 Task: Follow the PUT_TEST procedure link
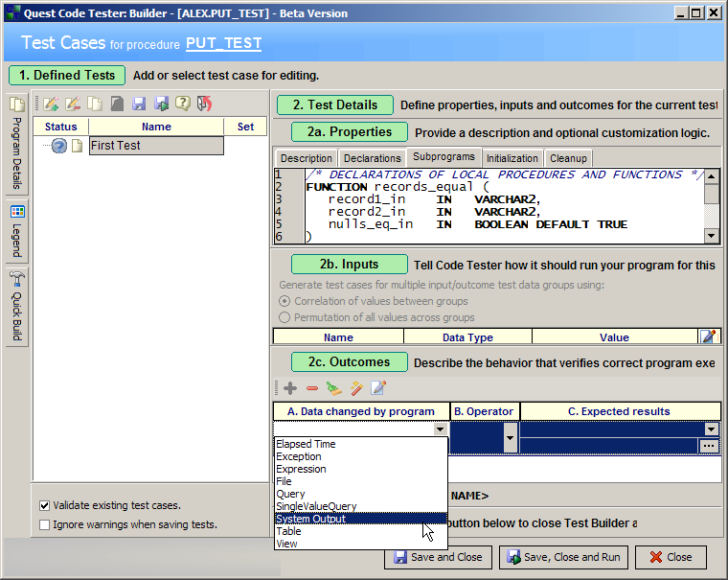tap(223, 44)
